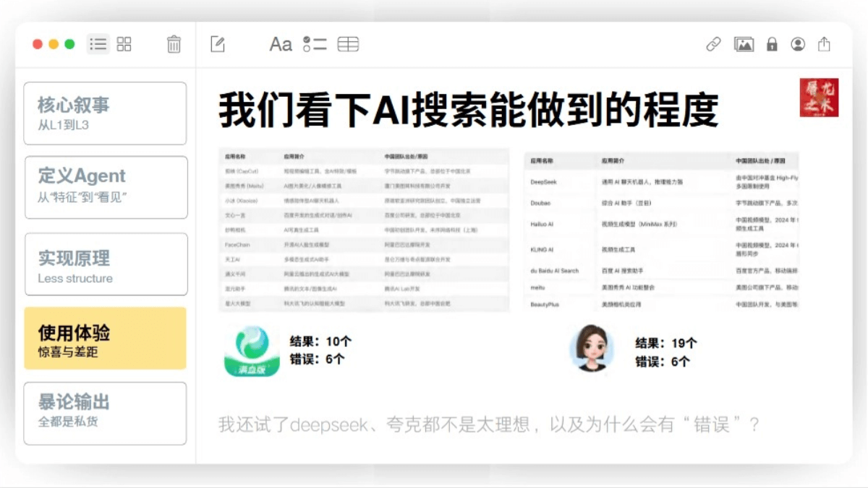This screenshot has width=868, height=488.
Task: Click the edit/compose pencil icon
Action: coord(218,44)
